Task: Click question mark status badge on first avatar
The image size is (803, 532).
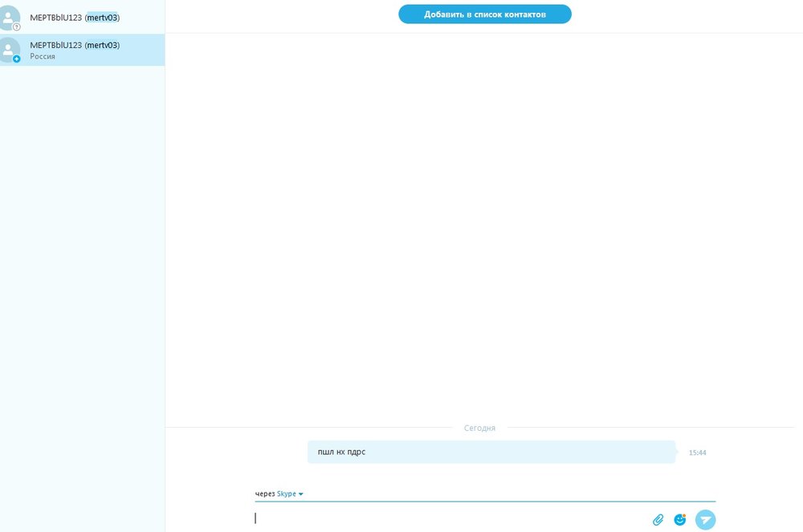Action: tap(17, 26)
